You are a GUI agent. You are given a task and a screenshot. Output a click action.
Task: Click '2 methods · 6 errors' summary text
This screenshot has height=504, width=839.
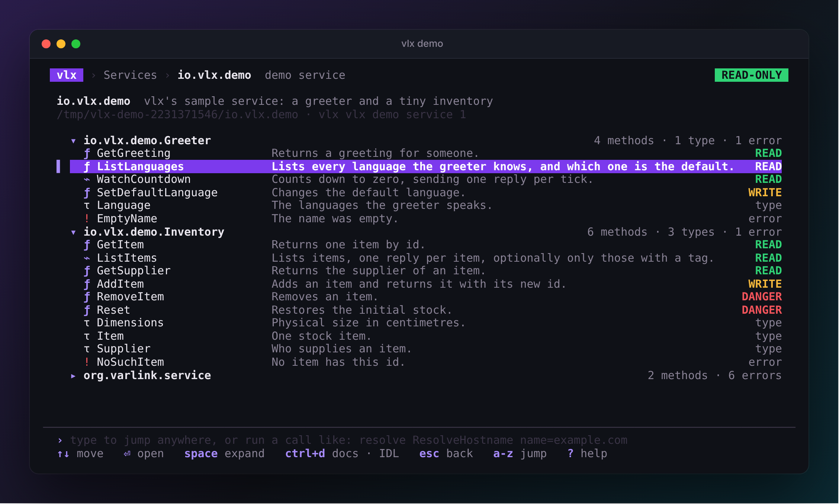click(714, 375)
